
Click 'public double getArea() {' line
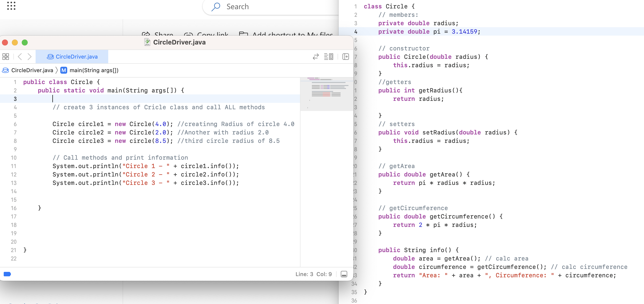pyautogui.click(x=424, y=174)
